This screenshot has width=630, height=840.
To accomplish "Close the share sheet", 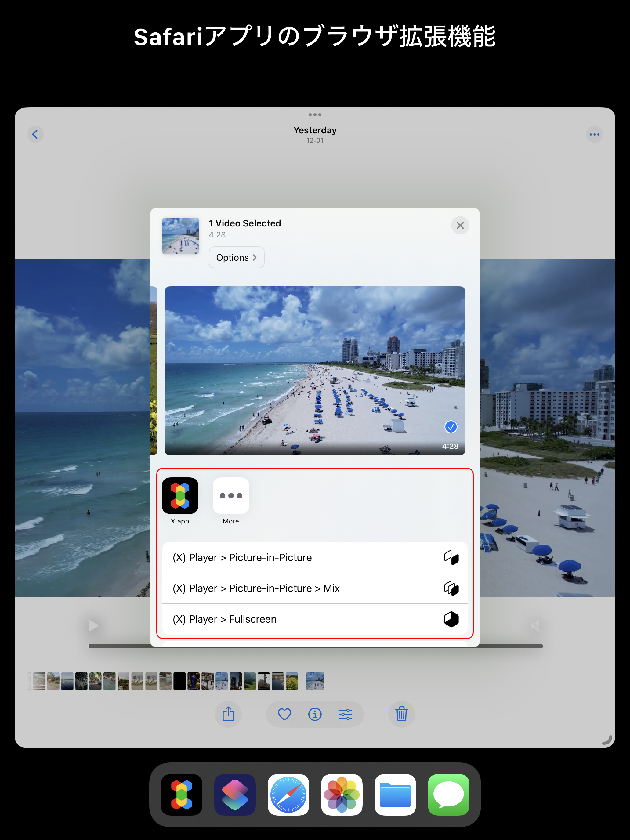I will (460, 226).
